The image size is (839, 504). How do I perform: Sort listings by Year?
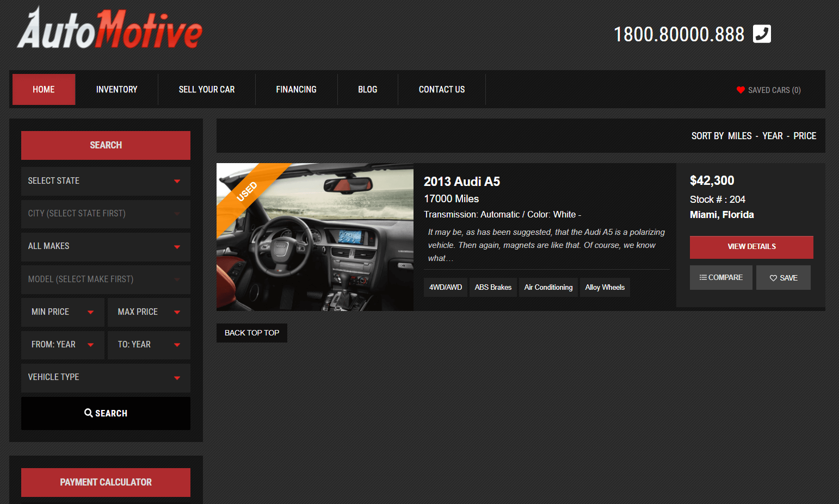tap(773, 136)
